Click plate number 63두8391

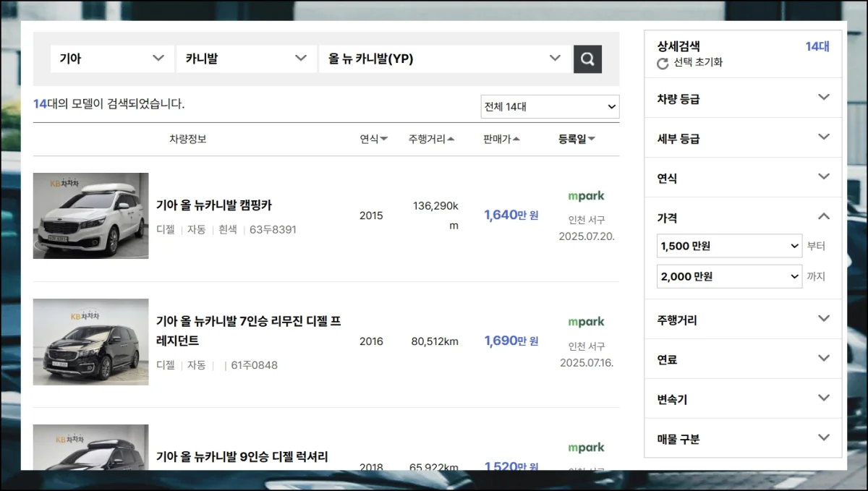(273, 229)
